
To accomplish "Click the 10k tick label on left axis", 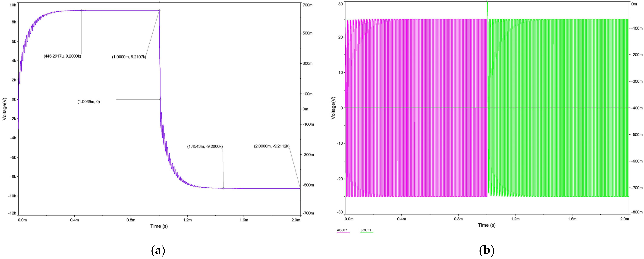I will (13, 5).
